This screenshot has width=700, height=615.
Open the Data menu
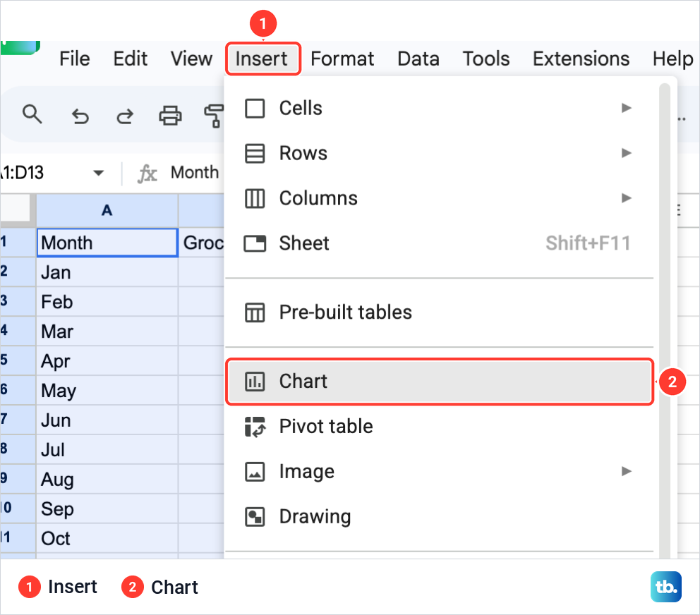[x=418, y=59]
